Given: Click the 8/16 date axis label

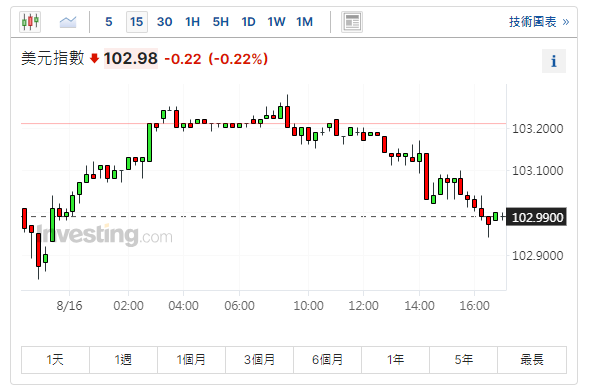Looking at the screenshot, I should click(x=69, y=306).
